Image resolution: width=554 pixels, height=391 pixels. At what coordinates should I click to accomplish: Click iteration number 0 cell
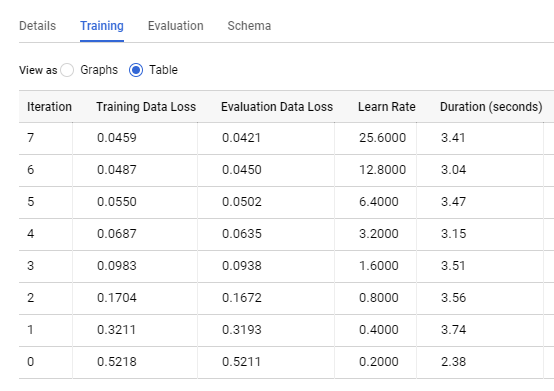(x=31, y=362)
